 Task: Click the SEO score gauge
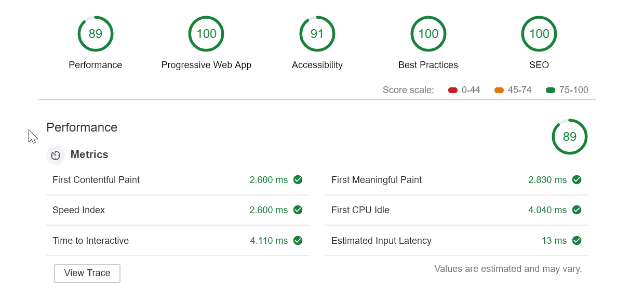click(x=539, y=34)
